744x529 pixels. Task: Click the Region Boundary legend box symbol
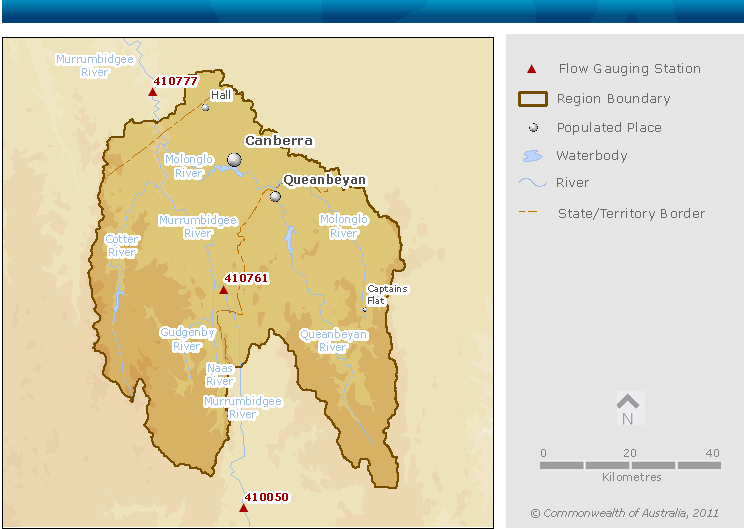pyautogui.click(x=532, y=99)
